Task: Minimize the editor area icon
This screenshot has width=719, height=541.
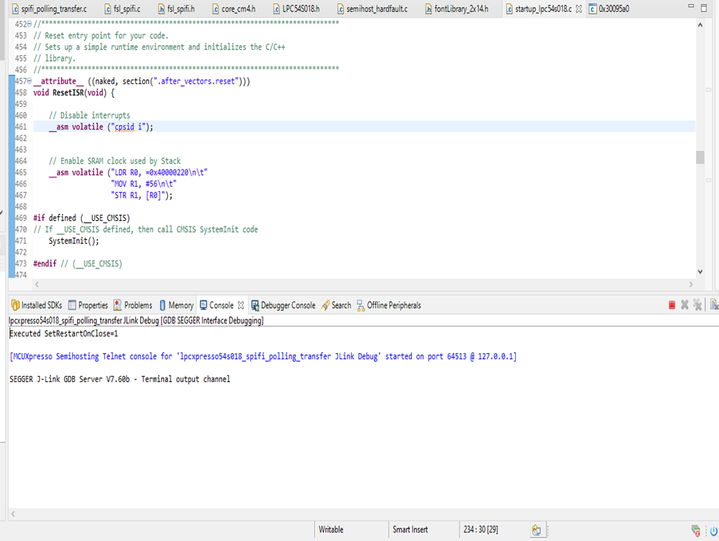Action: pos(691,6)
